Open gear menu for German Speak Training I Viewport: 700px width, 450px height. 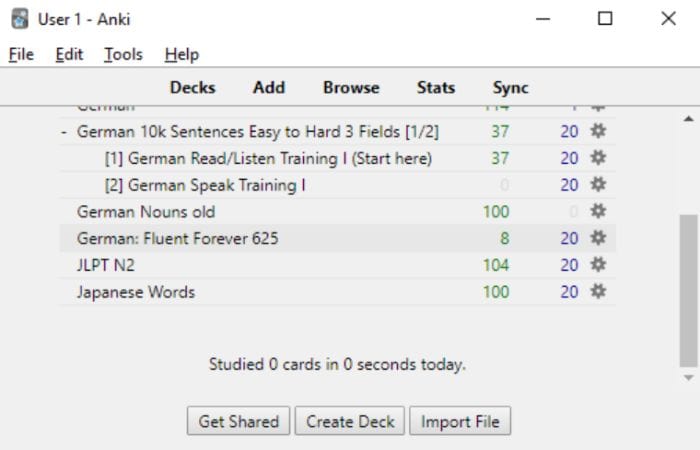598,184
